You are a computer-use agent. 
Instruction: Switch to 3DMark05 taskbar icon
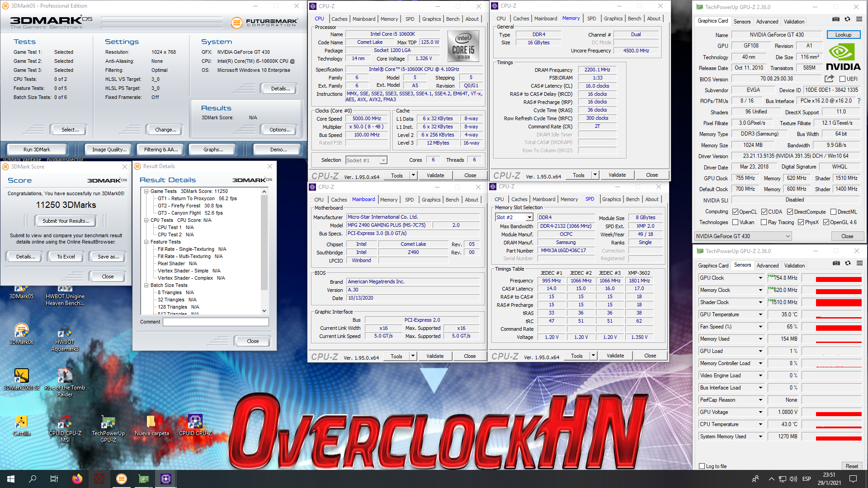pos(122,479)
